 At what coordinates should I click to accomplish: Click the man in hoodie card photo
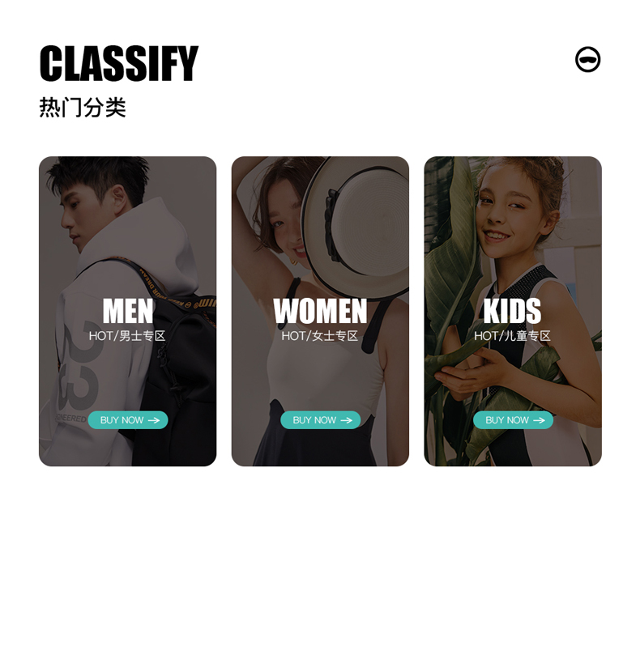point(127,311)
